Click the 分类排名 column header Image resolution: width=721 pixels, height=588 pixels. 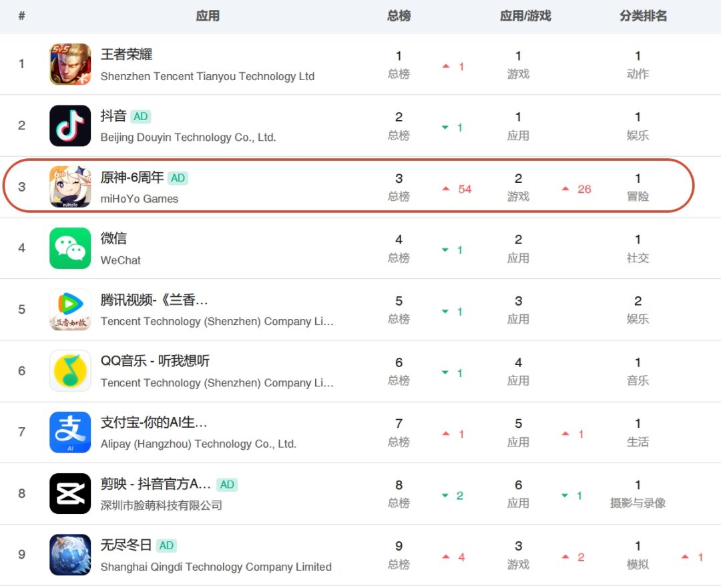tap(643, 16)
